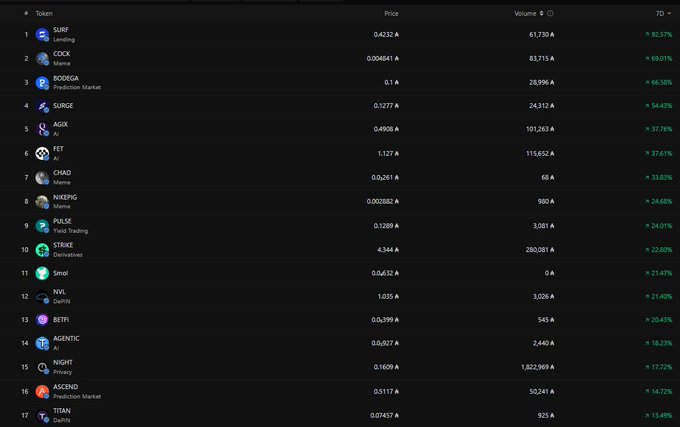Click the FET price 1.127

[388, 153]
